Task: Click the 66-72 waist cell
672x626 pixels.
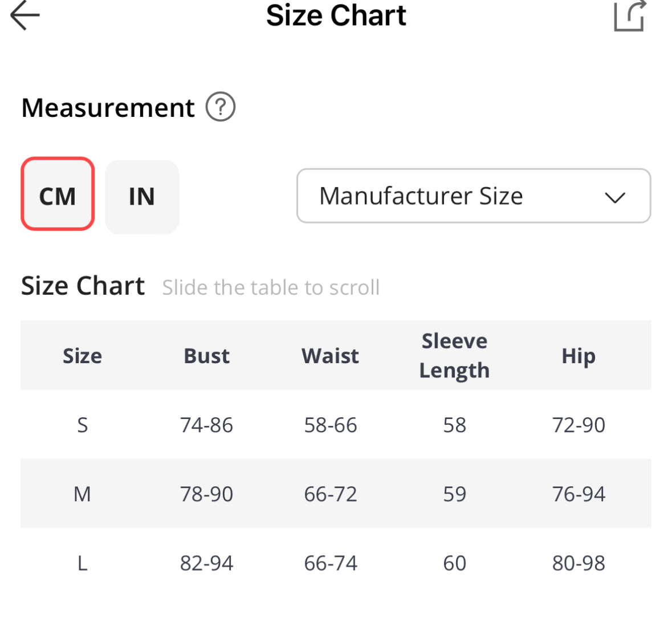Action: [x=330, y=494]
